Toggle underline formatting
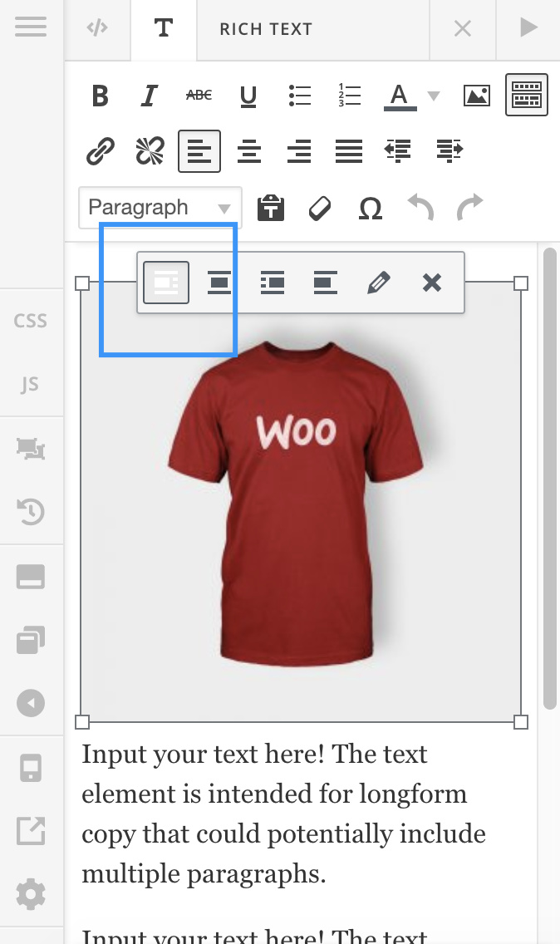 [248, 96]
